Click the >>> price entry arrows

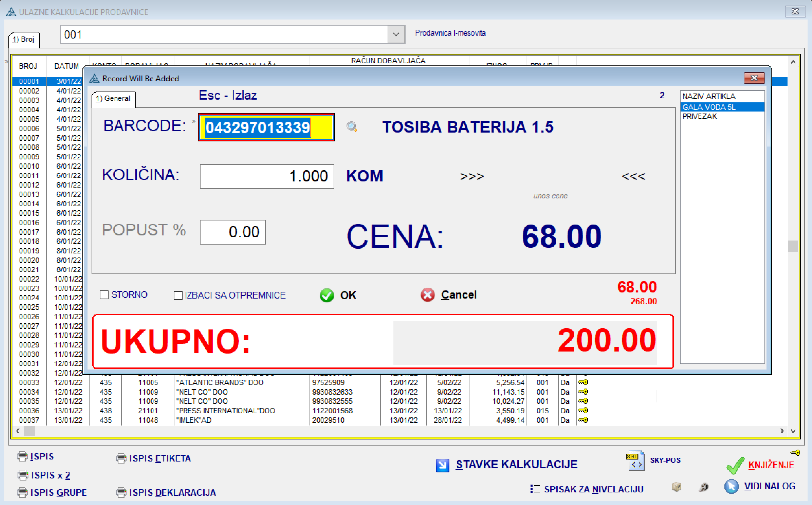coord(471,176)
